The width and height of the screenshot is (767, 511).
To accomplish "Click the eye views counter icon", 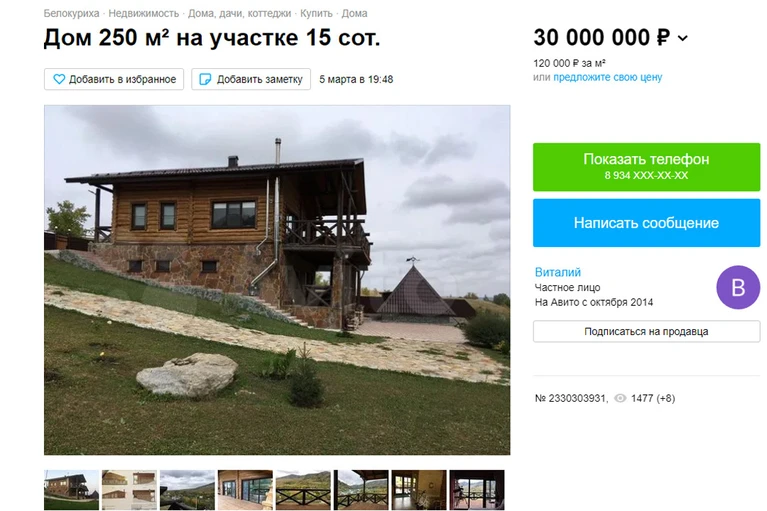I will [620, 399].
